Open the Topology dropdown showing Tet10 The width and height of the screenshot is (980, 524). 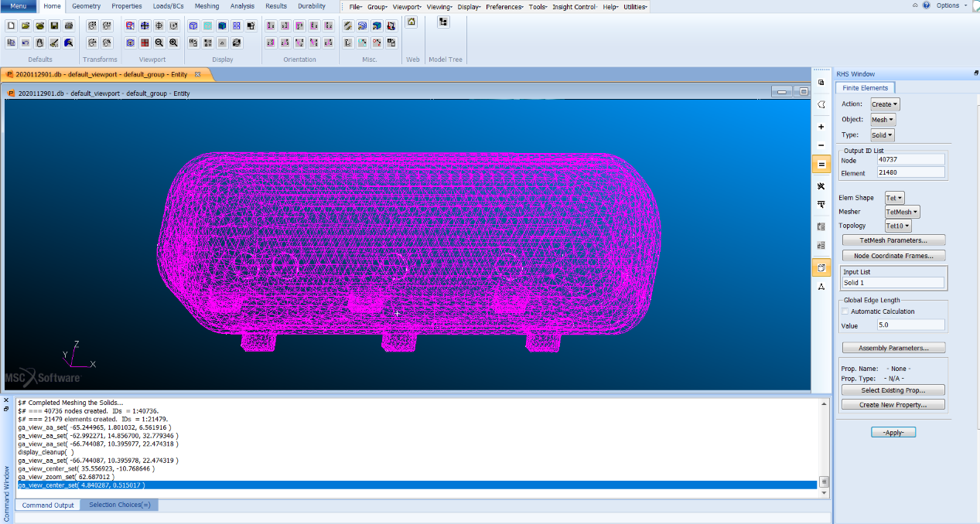(898, 226)
